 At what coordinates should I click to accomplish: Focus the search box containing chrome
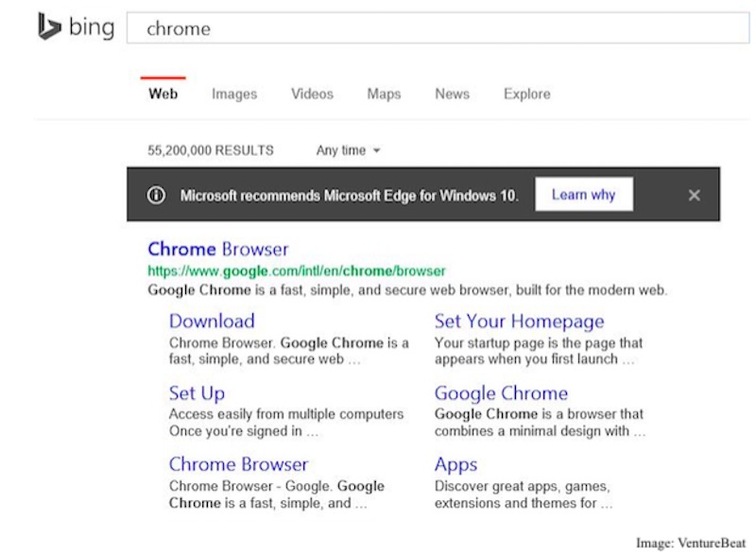[438, 28]
